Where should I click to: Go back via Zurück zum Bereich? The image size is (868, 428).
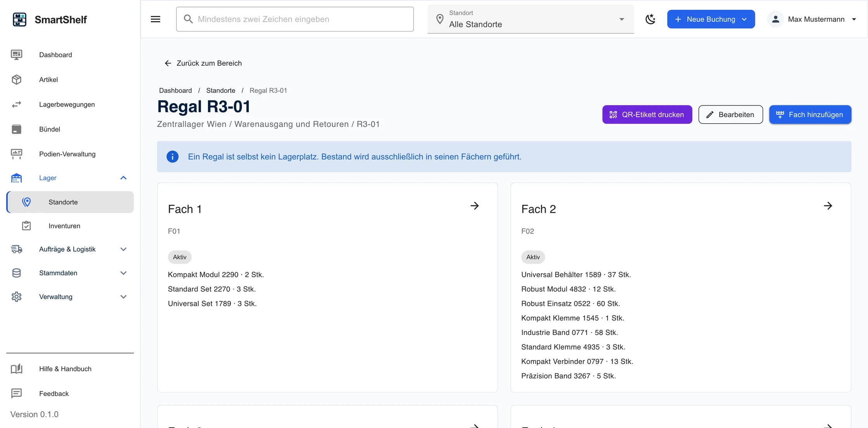point(203,63)
